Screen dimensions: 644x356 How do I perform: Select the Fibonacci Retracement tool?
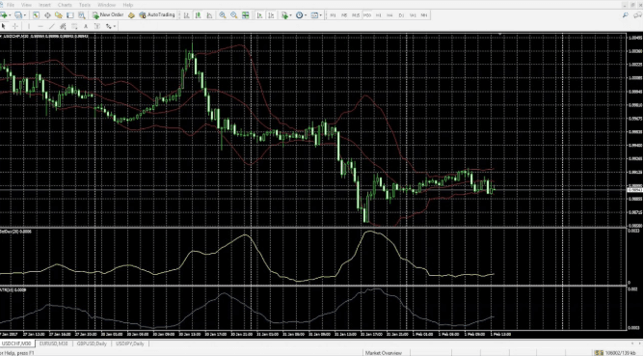pyautogui.click(x=74, y=26)
